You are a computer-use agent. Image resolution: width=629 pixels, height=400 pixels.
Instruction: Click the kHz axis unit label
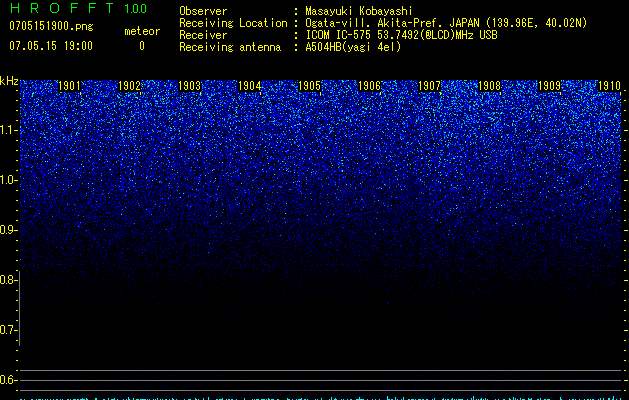pos(9,81)
